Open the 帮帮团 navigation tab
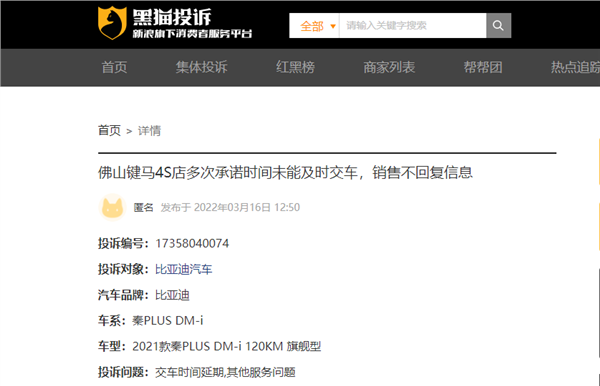 (x=483, y=67)
